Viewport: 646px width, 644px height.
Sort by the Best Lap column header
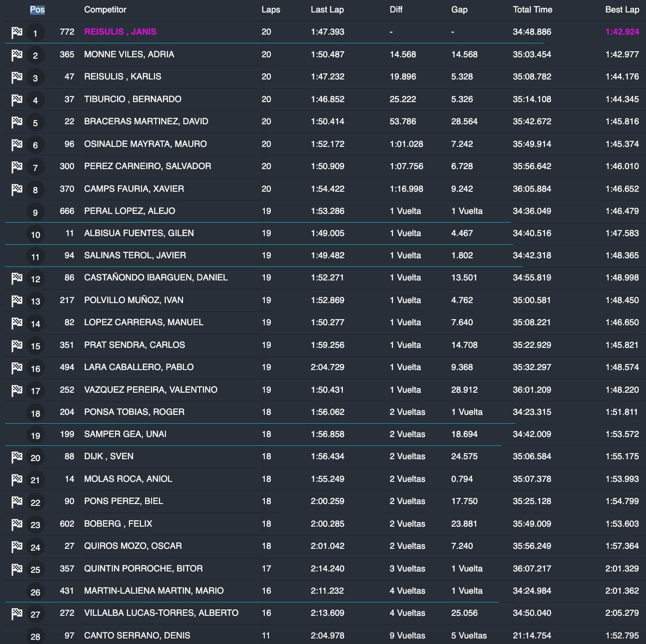(x=622, y=10)
